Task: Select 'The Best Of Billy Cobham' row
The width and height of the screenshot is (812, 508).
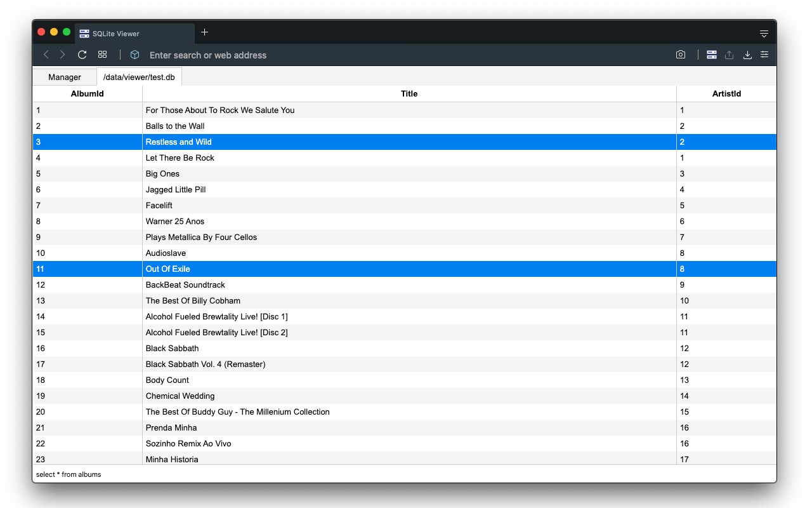Action: (x=405, y=300)
